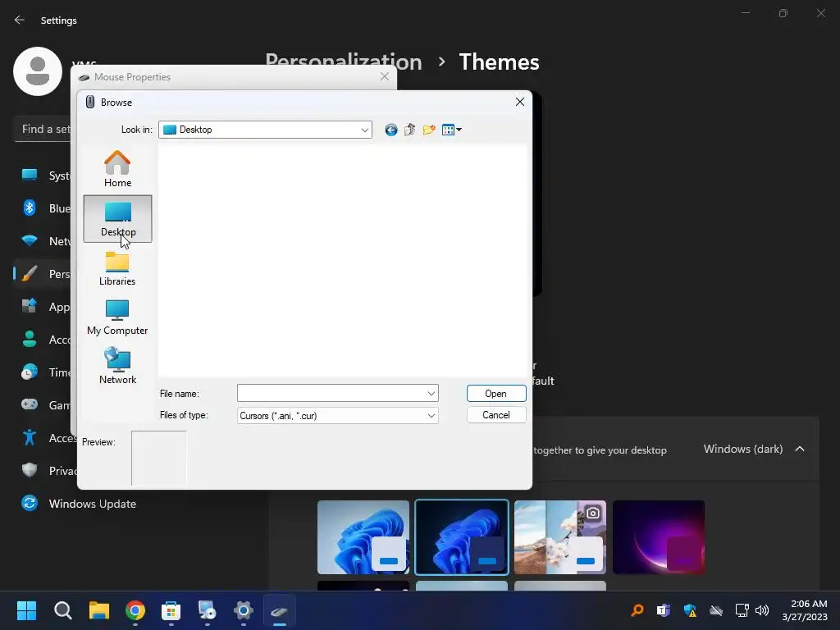The width and height of the screenshot is (840, 630).
Task: Expand the File name history dropdown arrow
Action: pyautogui.click(x=431, y=393)
